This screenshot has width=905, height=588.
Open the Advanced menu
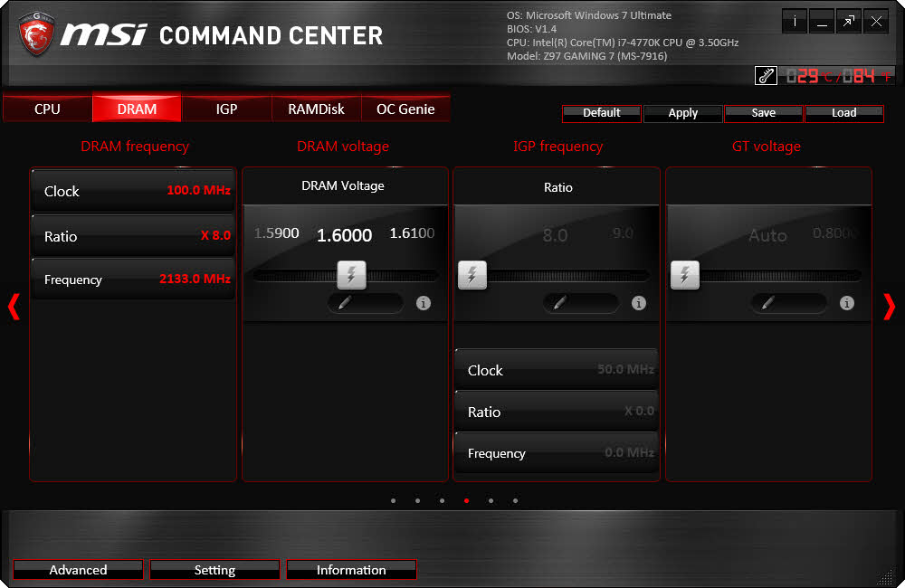[x=78, y=570]
